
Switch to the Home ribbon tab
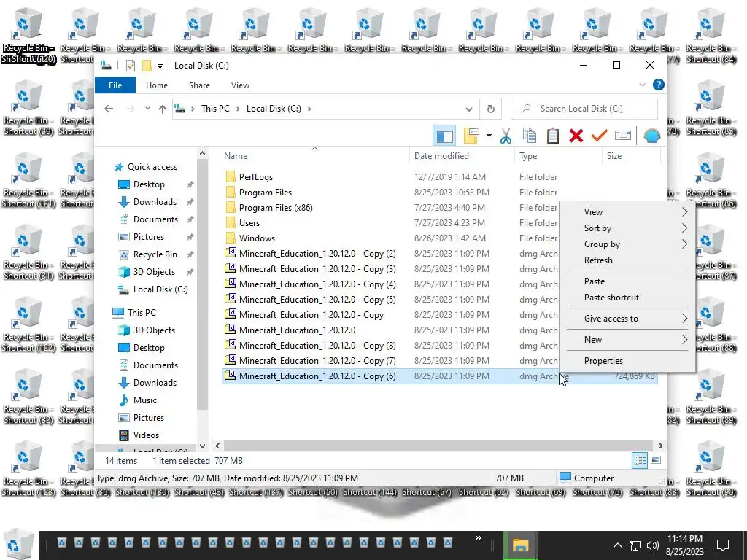157,85
